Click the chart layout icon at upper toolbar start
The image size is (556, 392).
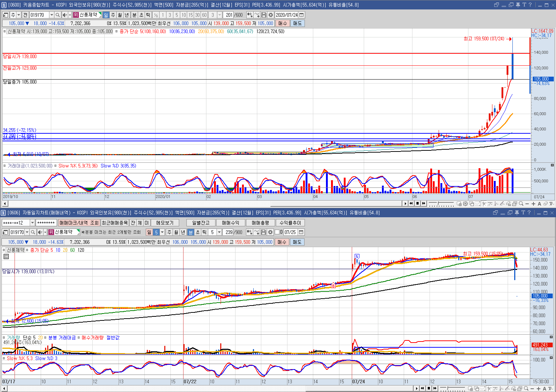click(x=6, y=15)
